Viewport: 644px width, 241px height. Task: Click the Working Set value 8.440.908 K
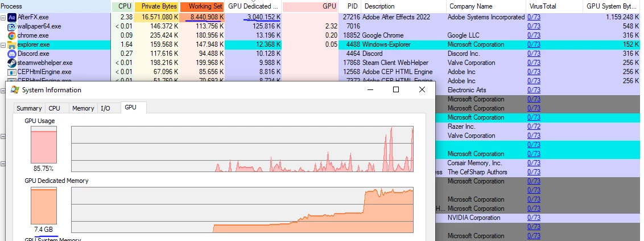pos(207,17)
